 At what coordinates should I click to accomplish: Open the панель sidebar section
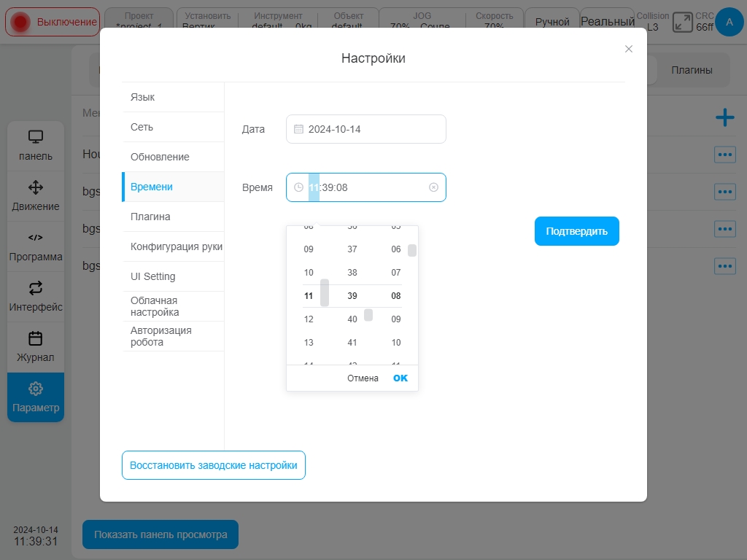36,146
